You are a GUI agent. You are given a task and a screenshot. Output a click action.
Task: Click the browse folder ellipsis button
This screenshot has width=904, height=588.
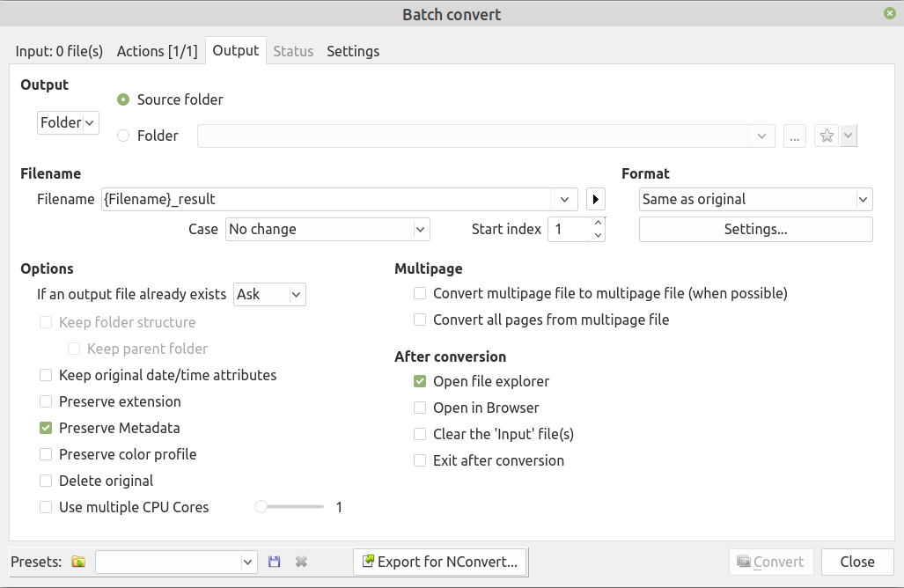point(794,136)
